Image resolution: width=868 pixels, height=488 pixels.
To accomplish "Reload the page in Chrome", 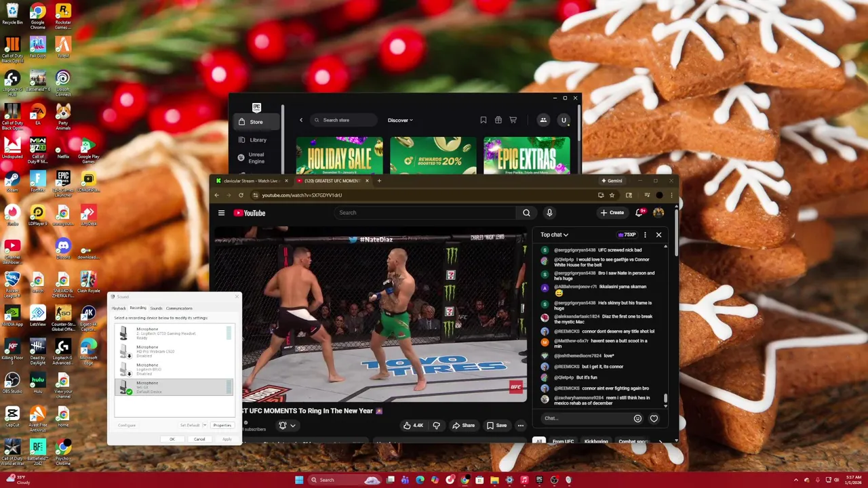I will 241,195.
